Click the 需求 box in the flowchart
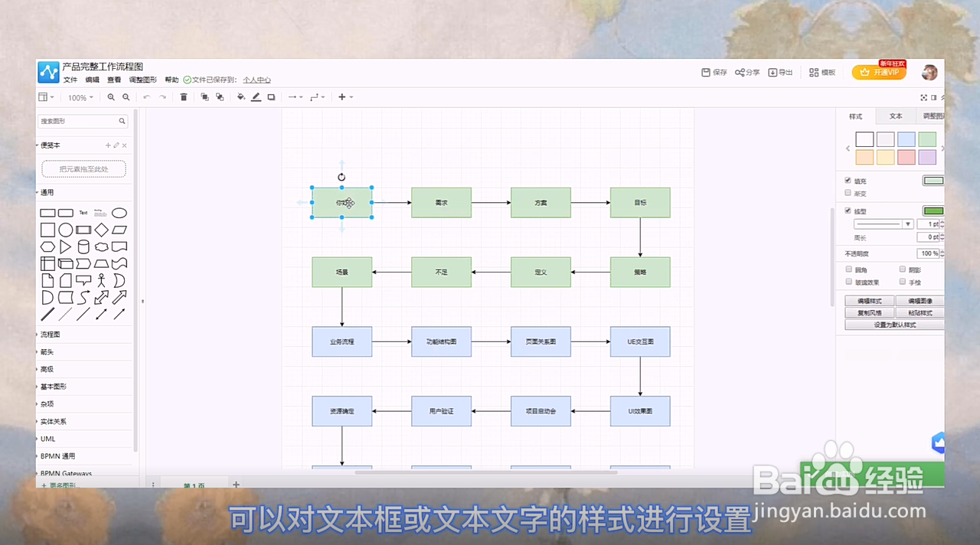Screen dimensions: 980x545 441,203
